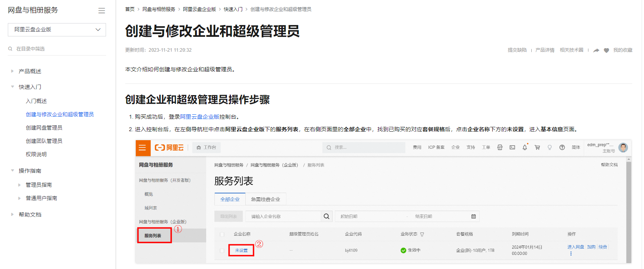Click the 续费 action link
The image size is (644, 269).
[603, 247]
